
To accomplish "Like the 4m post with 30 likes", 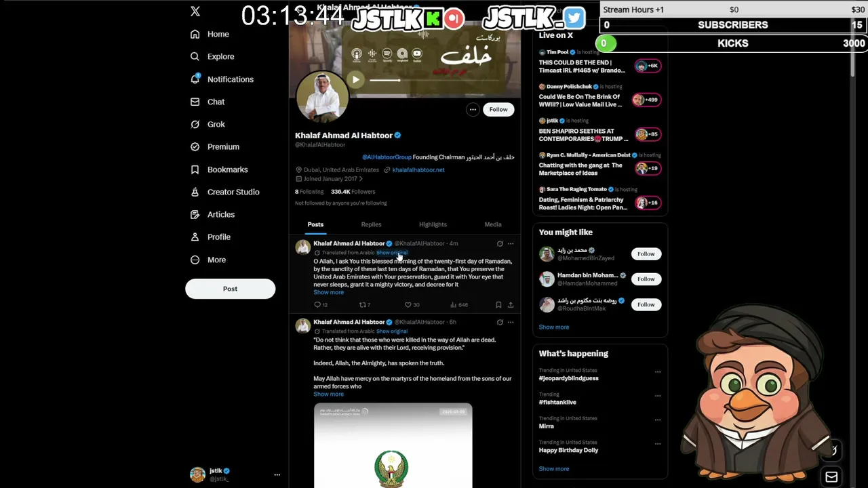I will 412,305.
